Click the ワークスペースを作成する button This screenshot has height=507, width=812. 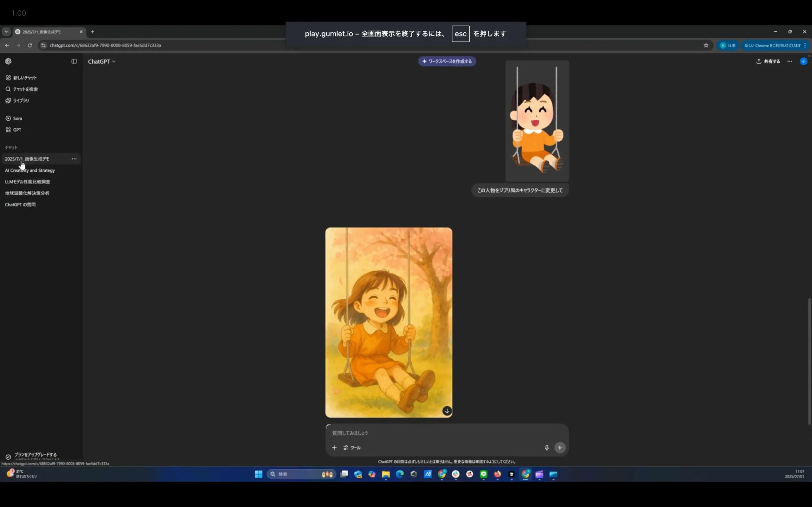point(447,61)
